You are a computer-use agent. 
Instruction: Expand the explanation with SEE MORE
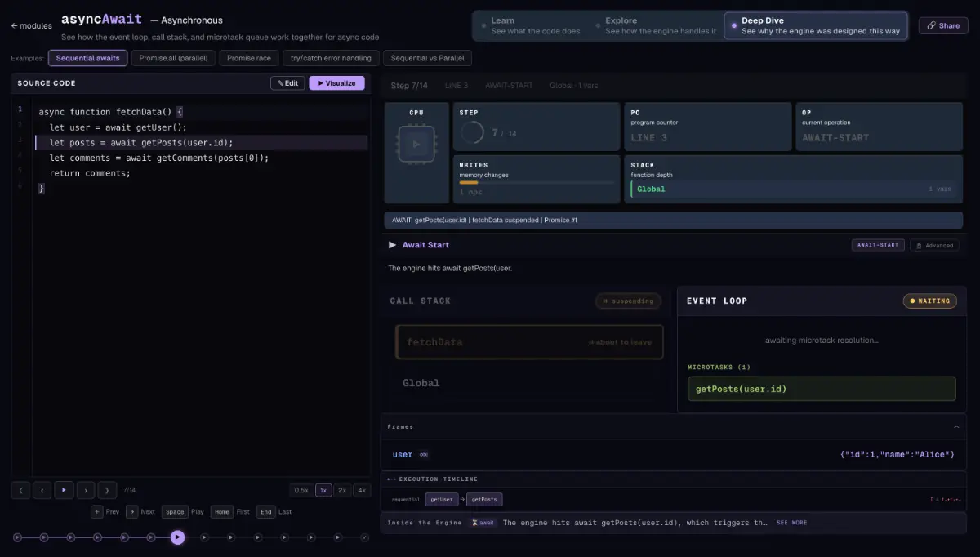pyautogui.click(x=791, y=523)
